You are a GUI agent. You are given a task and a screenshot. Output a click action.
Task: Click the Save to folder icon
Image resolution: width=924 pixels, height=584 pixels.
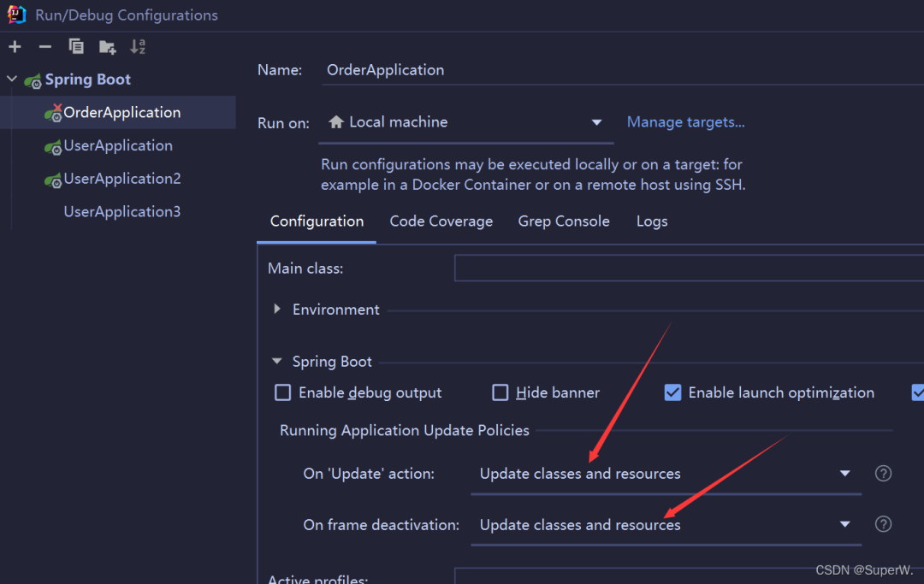click(x=107, y=46)
